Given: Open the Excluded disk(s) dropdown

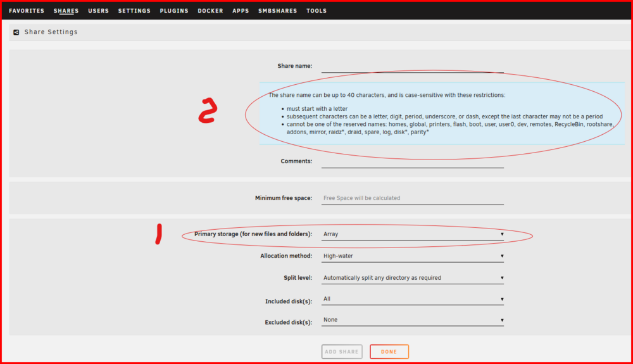Looking at the screenshot, I should point(413,320).
